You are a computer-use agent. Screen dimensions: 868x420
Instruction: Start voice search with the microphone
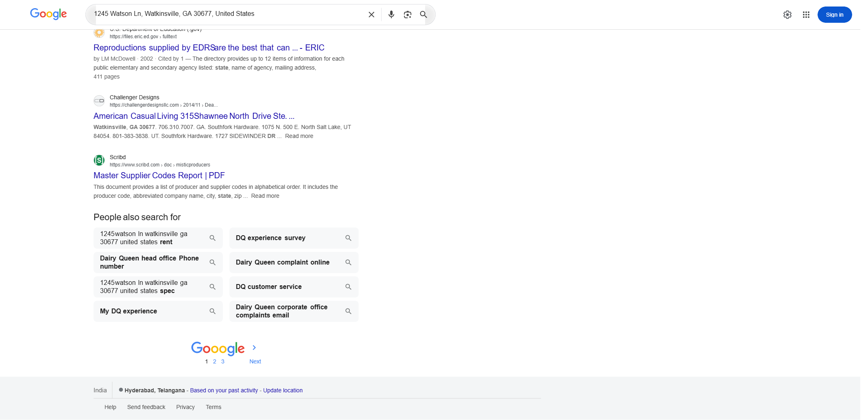(x=391, y=15)
